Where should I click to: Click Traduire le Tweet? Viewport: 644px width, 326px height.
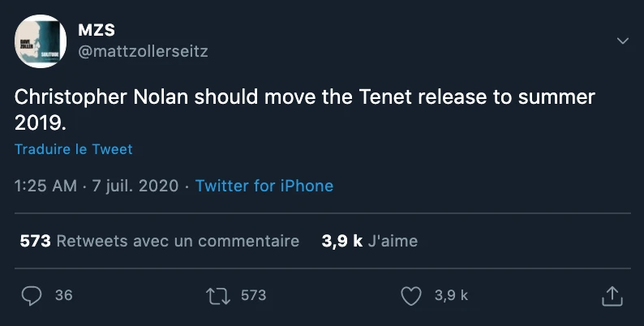tap(73, 149)
